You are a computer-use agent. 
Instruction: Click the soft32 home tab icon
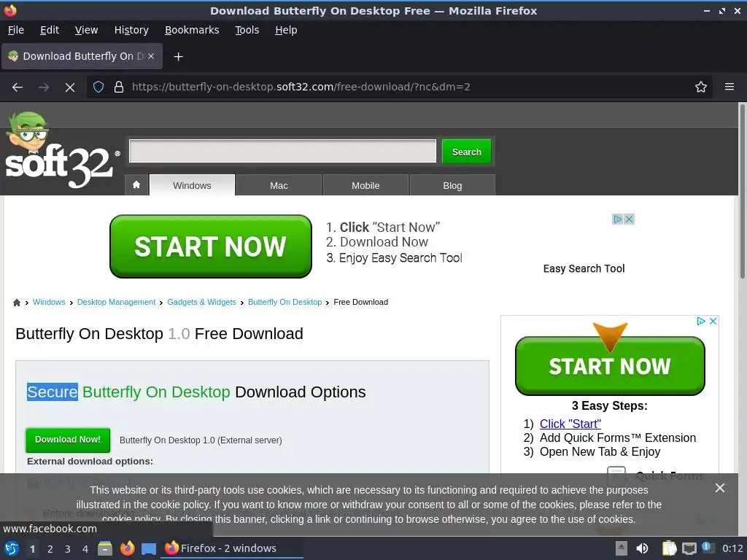tap(136, 184)
